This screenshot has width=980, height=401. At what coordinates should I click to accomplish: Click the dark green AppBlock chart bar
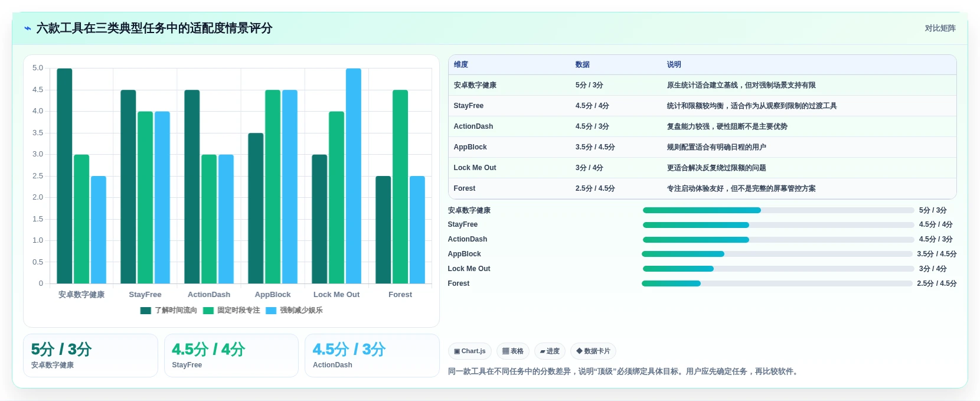click(x=256, y=208)
